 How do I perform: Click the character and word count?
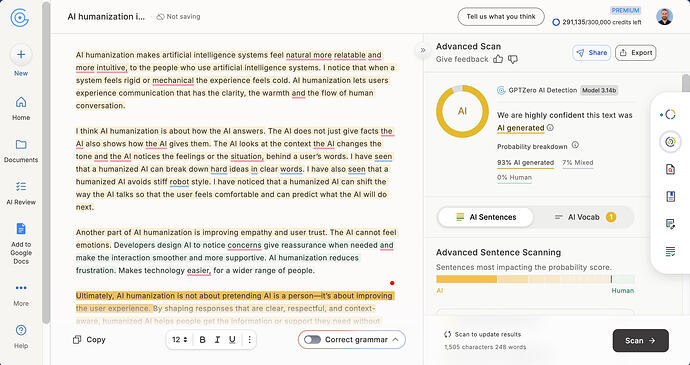click(485, 347)
